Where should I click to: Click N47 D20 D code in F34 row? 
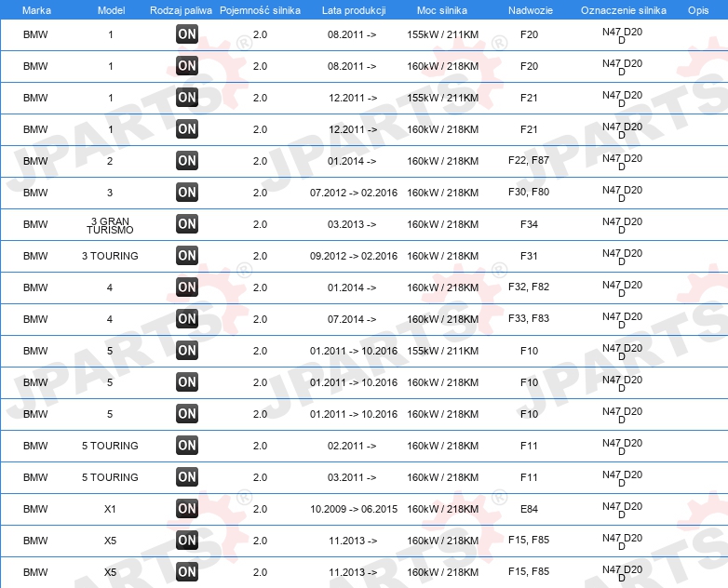click(622, 225)
